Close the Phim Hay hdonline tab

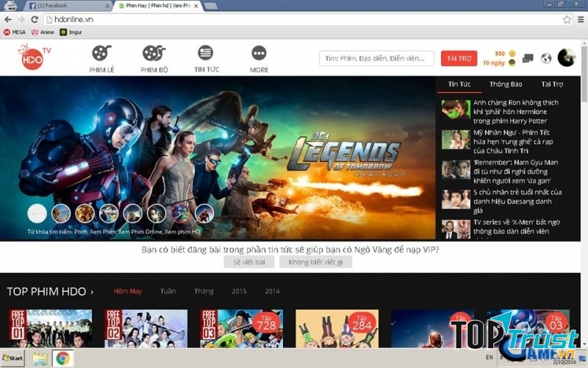pyautogui.click(x=196, y=6)
